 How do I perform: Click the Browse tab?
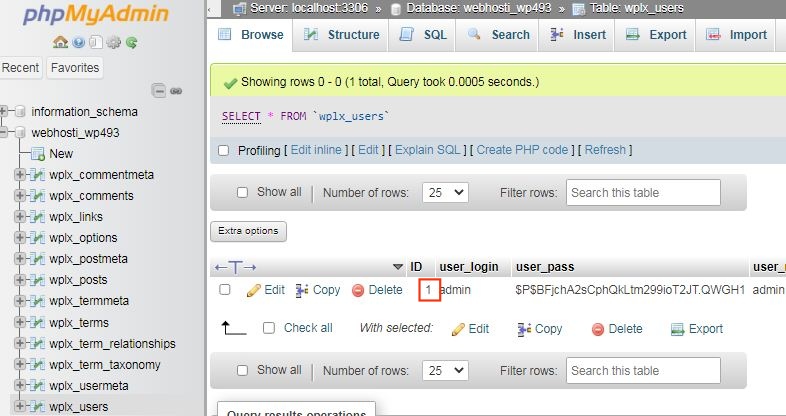251,35
